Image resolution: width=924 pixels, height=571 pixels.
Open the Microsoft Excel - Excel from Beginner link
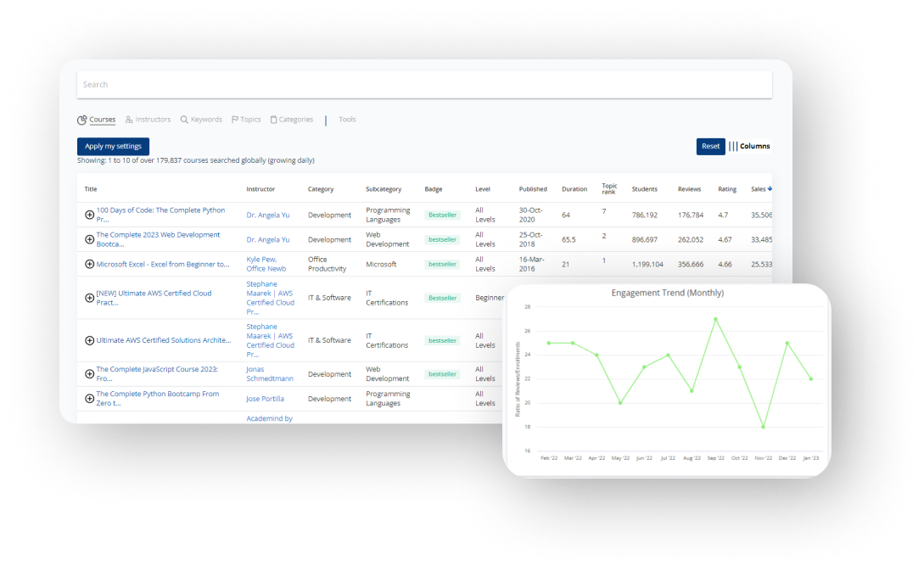(x=163, y=264)
